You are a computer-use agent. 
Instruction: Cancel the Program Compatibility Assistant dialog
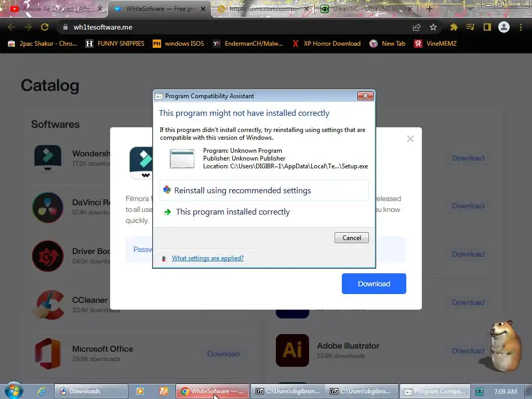pos(352,237)
